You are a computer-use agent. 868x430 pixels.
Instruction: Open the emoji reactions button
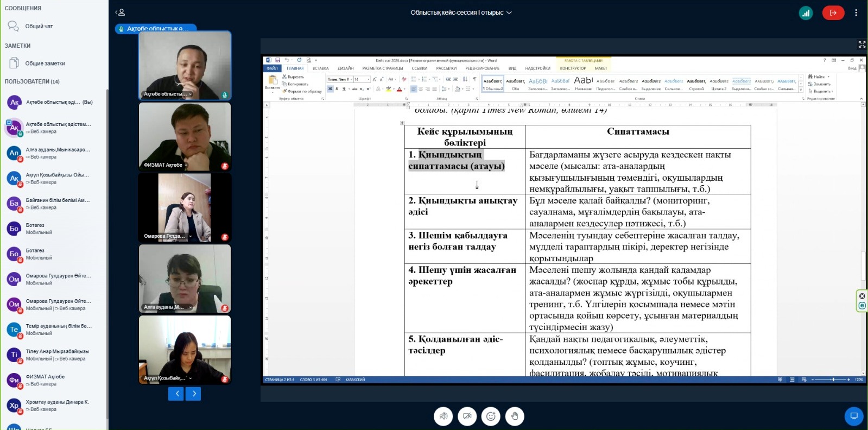(x=491, y=416)
